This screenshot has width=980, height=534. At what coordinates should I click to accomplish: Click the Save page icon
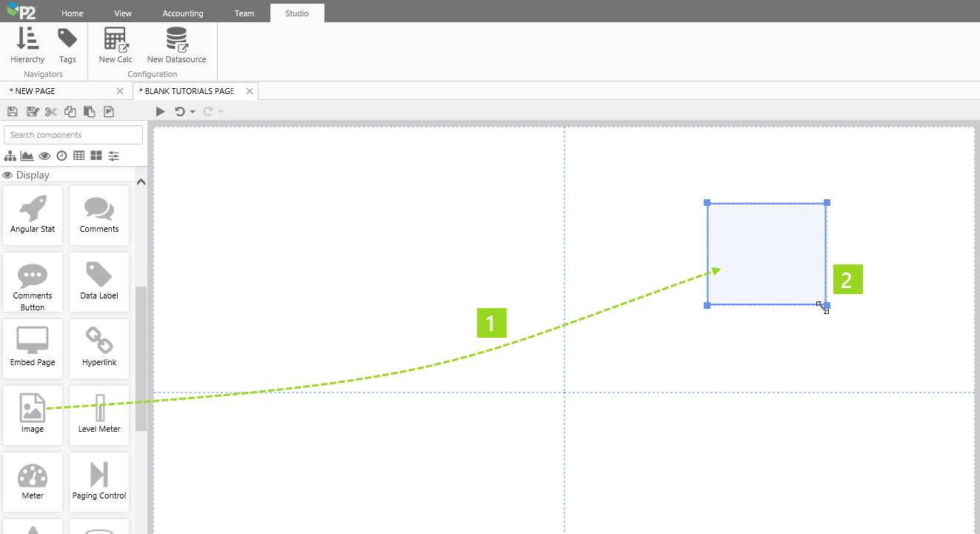click(x=12, y=112)
